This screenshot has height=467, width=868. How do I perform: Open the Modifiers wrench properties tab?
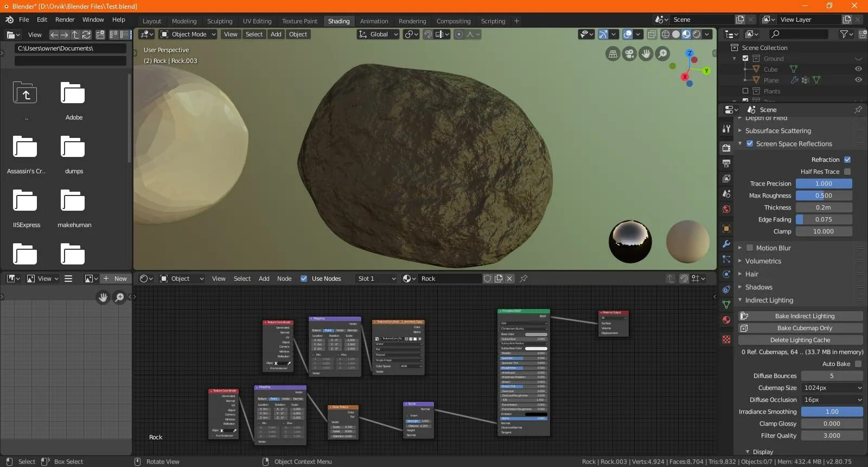pyautogui.click(x=726, y=244)
